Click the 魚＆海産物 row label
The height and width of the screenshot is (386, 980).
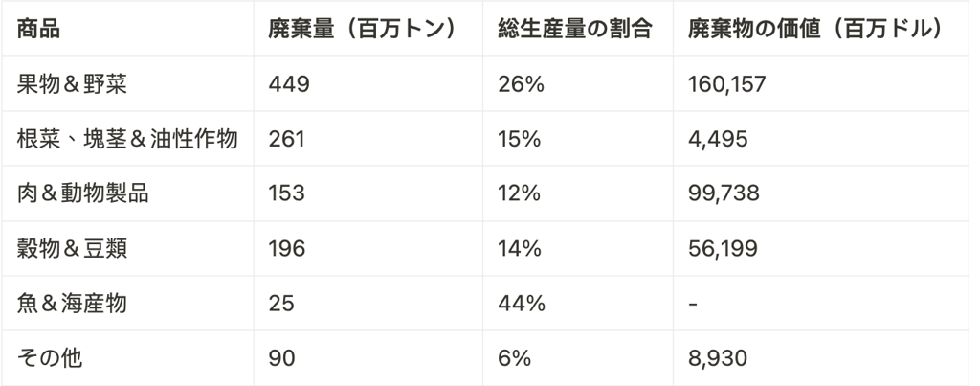pos(72,304)
